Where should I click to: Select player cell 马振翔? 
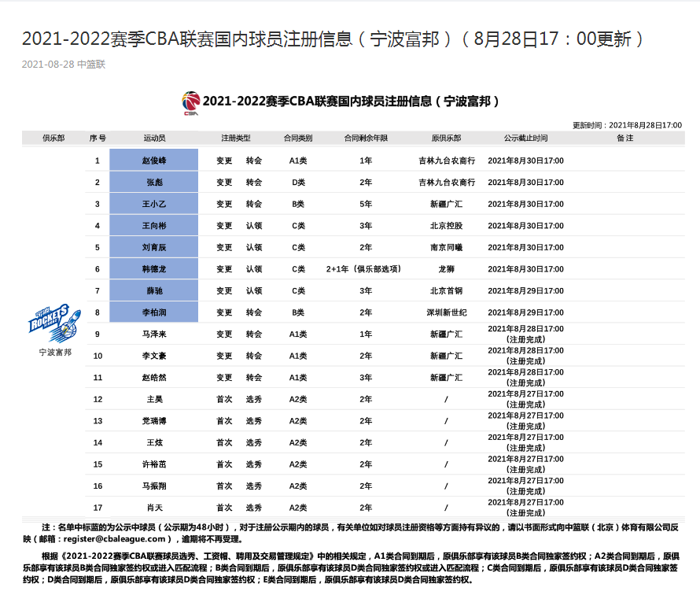point(154,486)
